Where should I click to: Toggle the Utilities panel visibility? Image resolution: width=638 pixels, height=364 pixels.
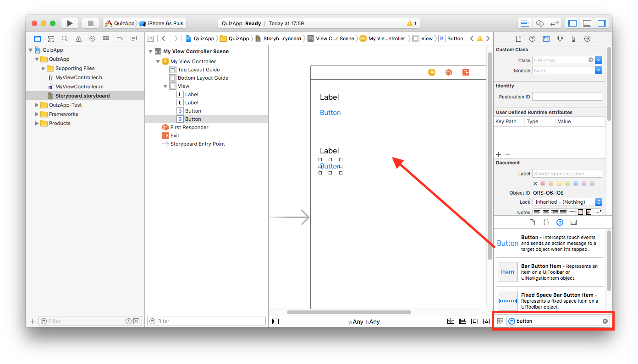pos(601,23)
